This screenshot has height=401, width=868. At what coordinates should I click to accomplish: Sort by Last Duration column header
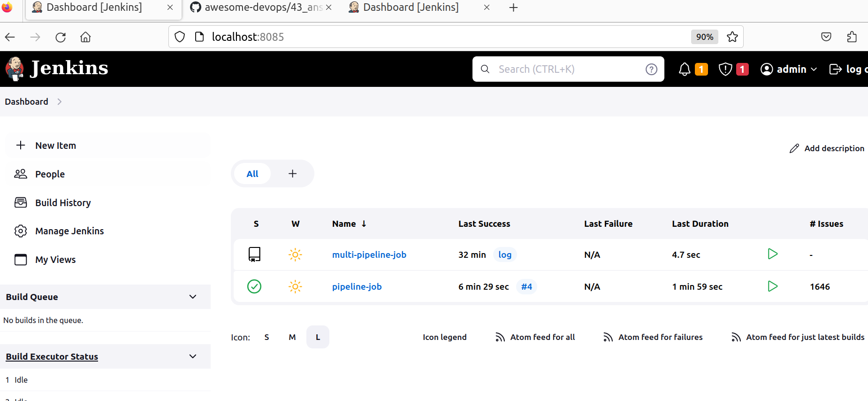(x=700, y=224)
